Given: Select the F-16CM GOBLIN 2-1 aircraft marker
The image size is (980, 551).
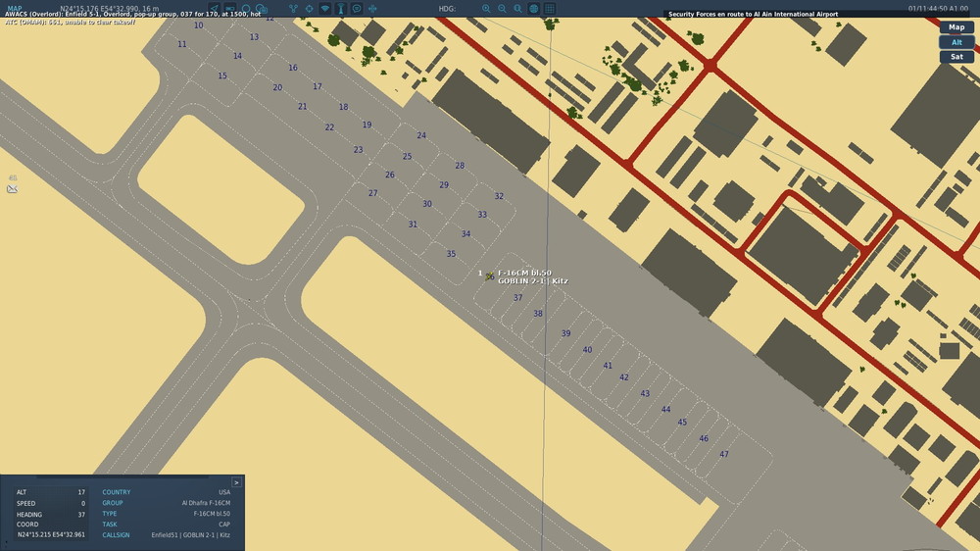Looking at the screenshot, I should (489, 275).
